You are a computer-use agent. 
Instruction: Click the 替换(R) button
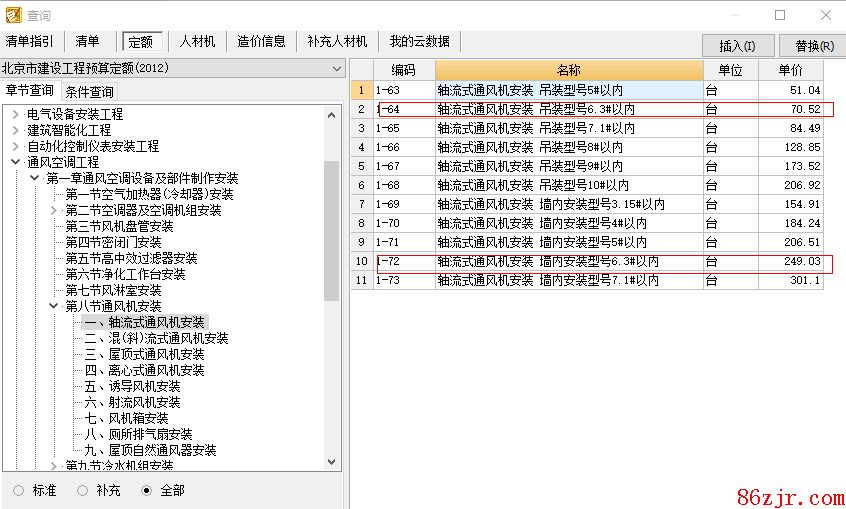(x=814, y=46)
